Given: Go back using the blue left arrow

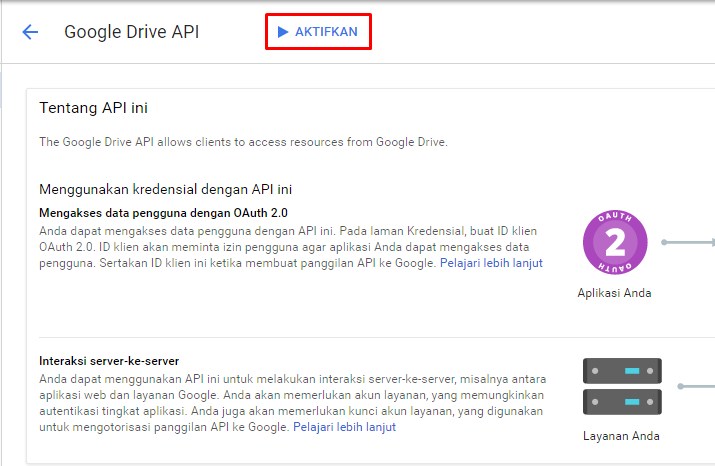Looking at the screenshot, I should coord(30,32).
